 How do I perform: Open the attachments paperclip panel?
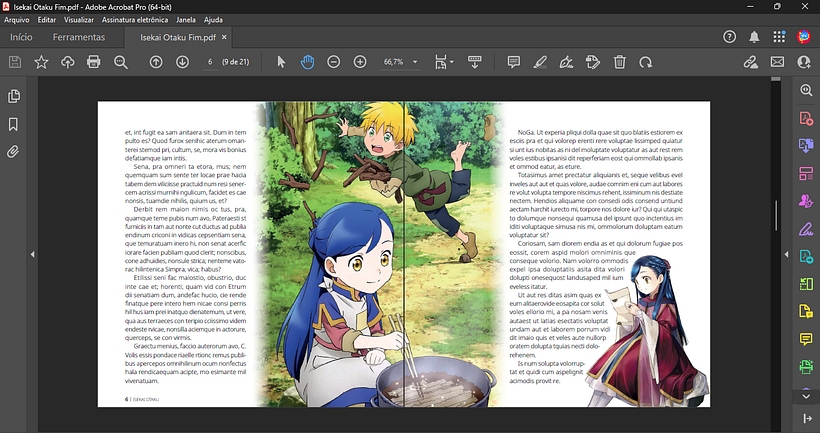tap(13, 152)
